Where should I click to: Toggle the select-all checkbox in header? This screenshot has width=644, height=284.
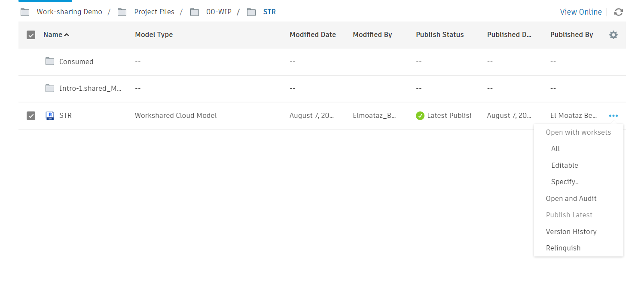[x=31, y=35]
